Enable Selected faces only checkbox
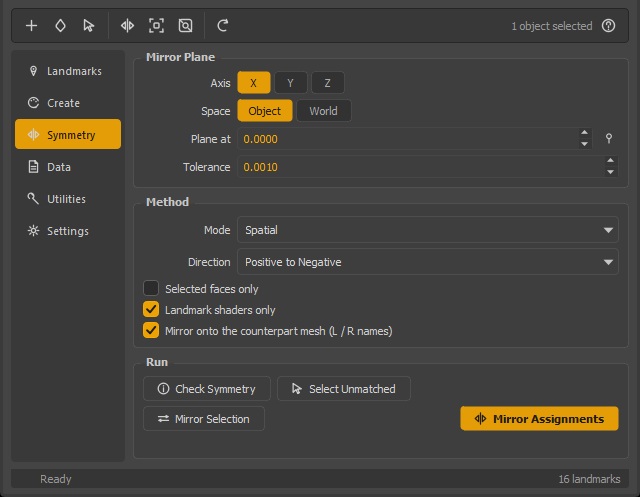Screen dimensions: 640x497 [x=151, y=288]
